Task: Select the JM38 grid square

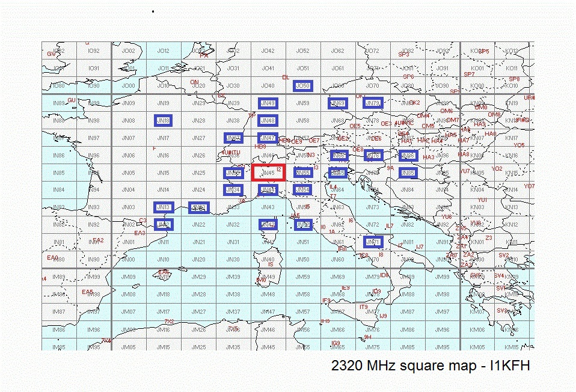Action: (233, 294)
